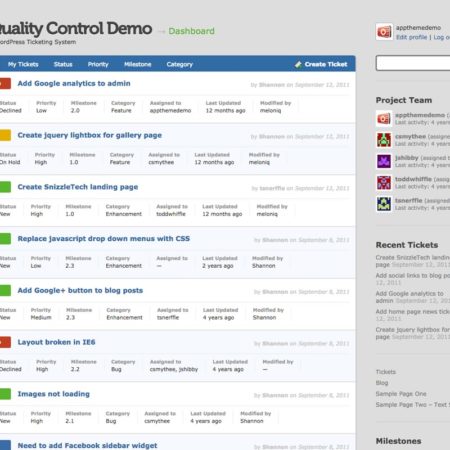Open jshibby name in Project Team
The width and height of the screenshot is (450, 450).
coord(407,158)
